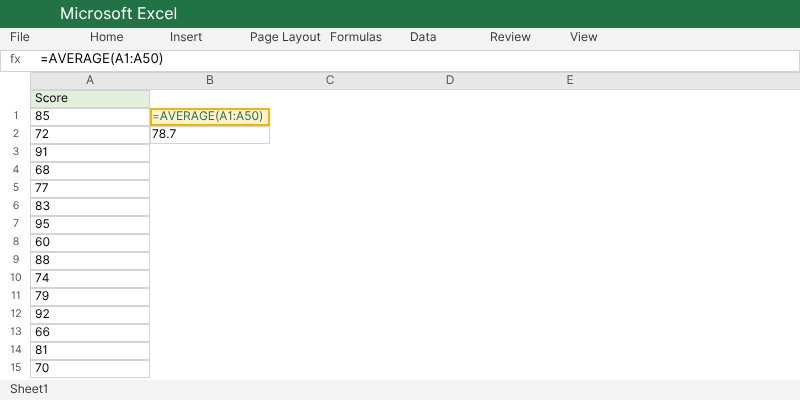
Task: Select column A header
Action: (x=90, y=81)
